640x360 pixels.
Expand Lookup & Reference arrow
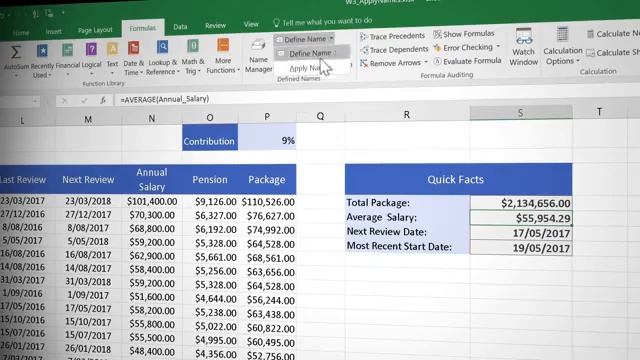178,71
